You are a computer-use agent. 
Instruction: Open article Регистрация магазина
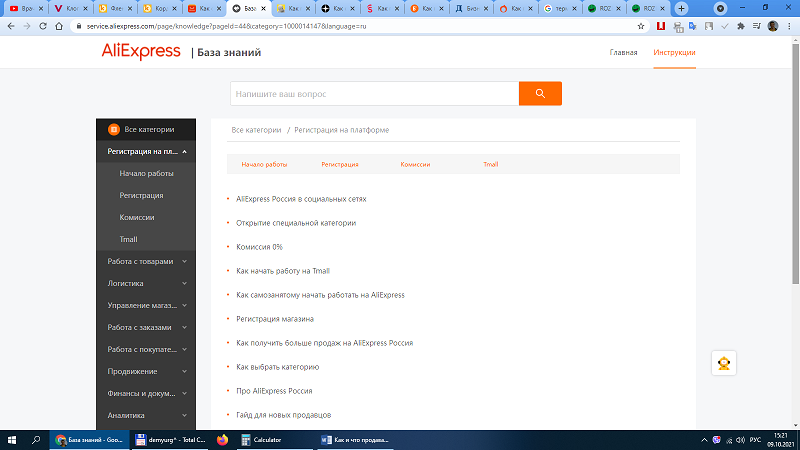tap(274, 319)
